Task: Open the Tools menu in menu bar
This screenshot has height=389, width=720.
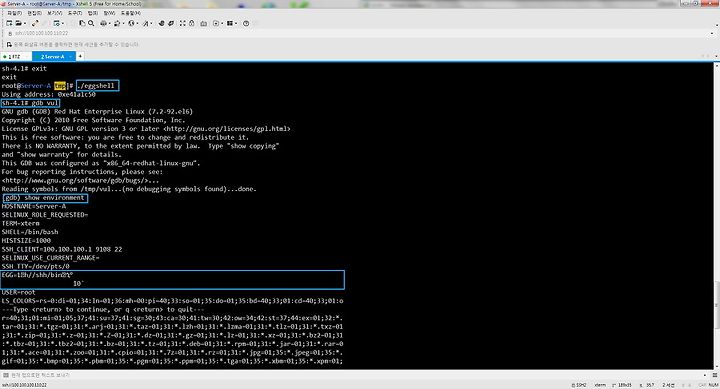Action: click(x=74, y=13)
